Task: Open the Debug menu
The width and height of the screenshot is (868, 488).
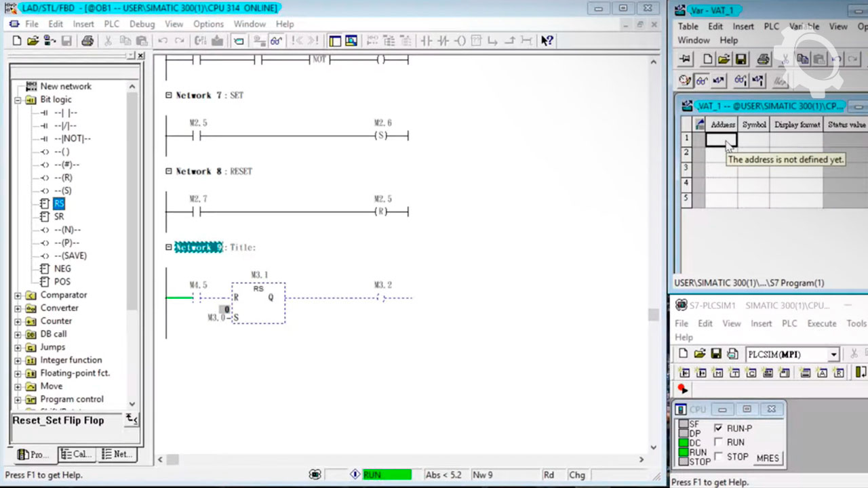Action: coord(142,24)
